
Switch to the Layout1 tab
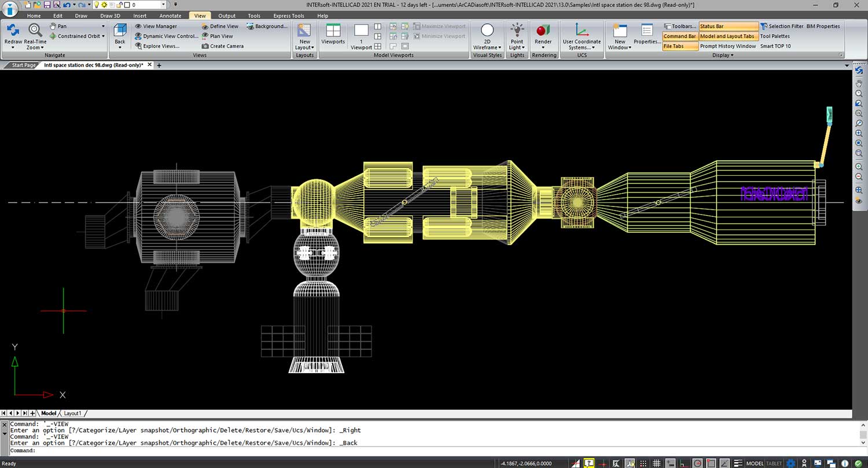[x=72, y=414]
